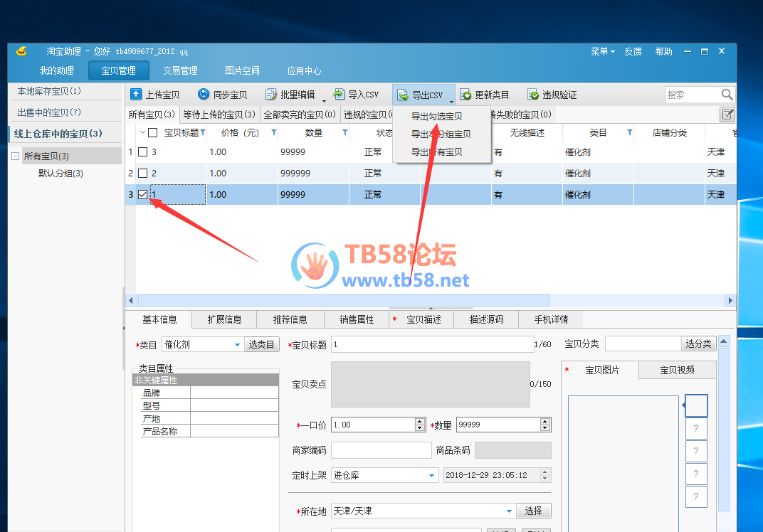763x532 pixels.
Task: Click the search magnifier icon
Action: (727, 95)
